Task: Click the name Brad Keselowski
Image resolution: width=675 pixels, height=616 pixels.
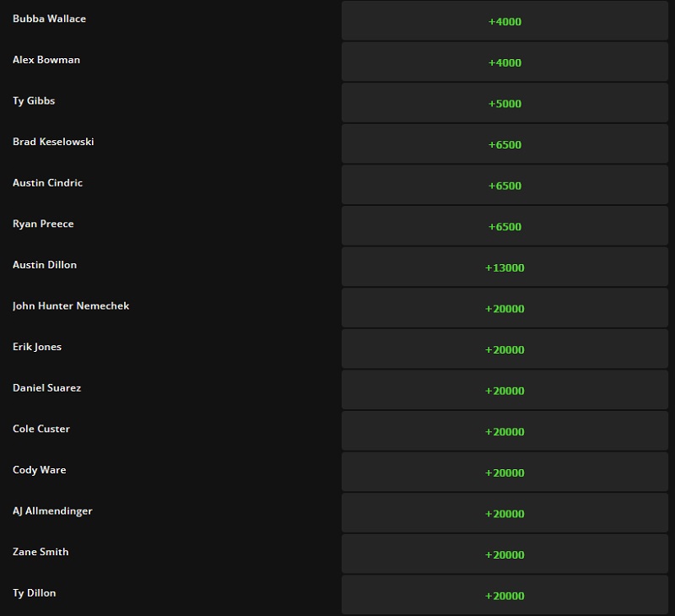Action: coord(53,142)
